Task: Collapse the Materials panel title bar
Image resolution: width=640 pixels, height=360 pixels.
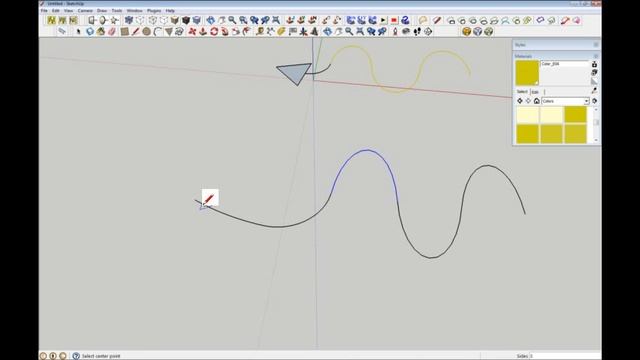Action: click(x=556, y=56)
